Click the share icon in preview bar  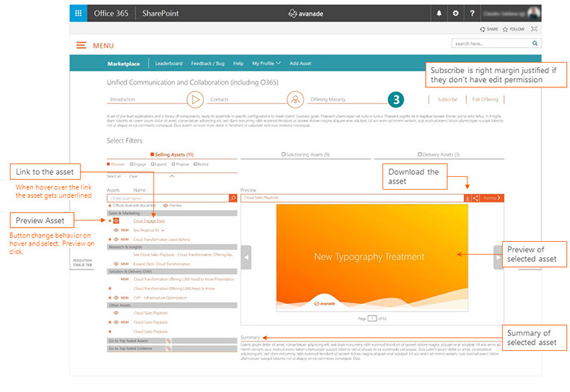coord(475,198)
